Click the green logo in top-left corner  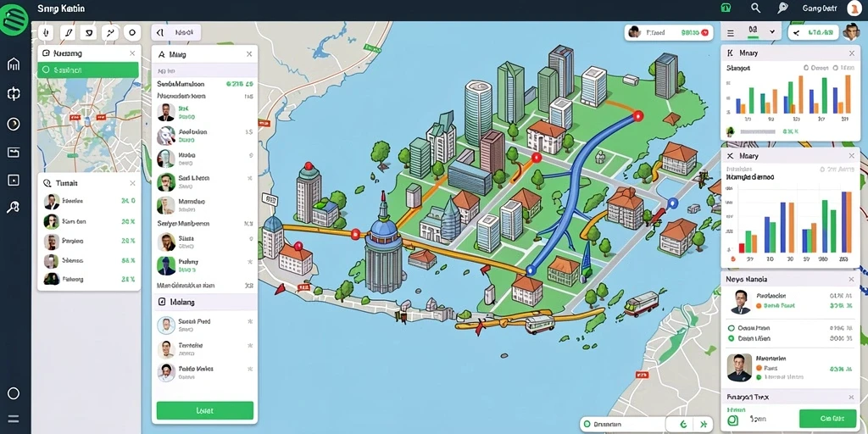pyautogui.click(x=15, y=19)
